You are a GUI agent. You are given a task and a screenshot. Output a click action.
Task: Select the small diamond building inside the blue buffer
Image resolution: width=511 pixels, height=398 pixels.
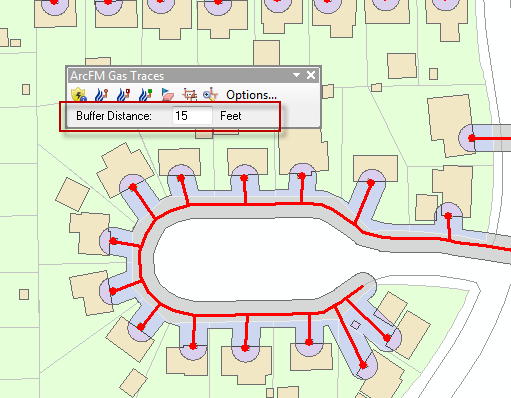(x=355, y=325)
